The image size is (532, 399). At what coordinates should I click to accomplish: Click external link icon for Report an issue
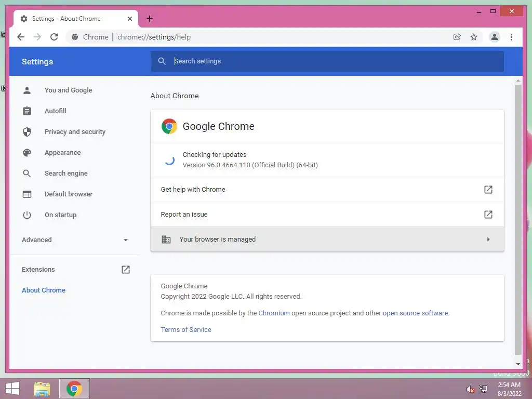coord(488,215)
